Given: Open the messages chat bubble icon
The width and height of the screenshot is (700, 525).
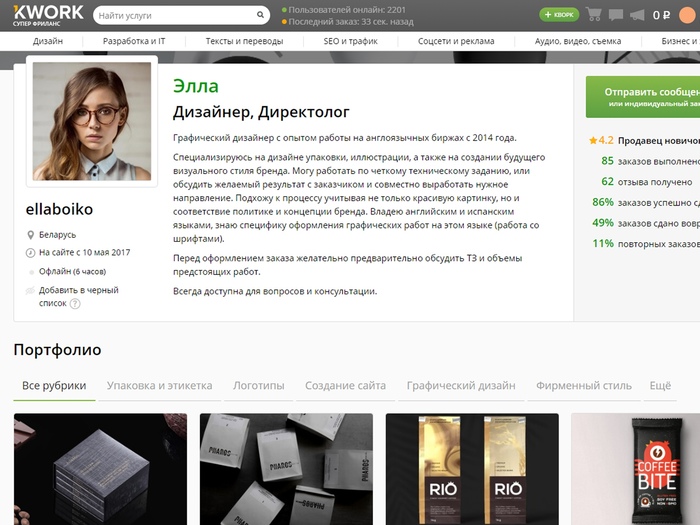Looking at the screenshot, I should (616, 15).
